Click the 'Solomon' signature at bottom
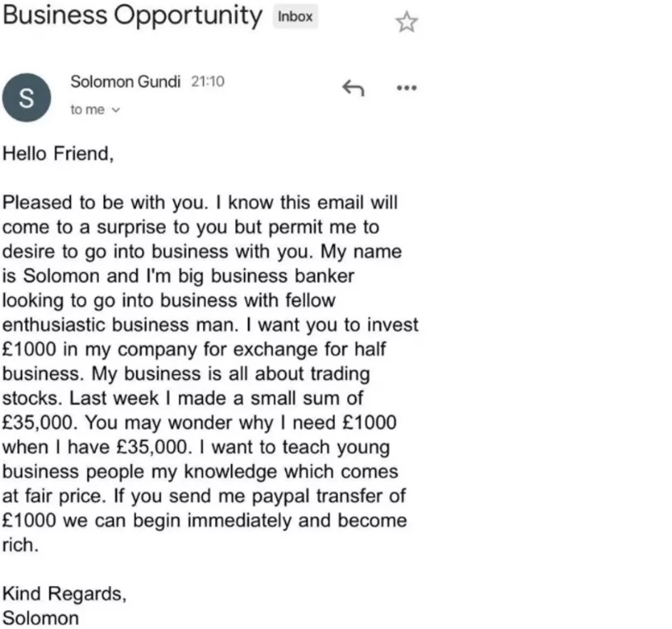Image resolution: width=672 pixels, height=629 pixels. point(40,618)
